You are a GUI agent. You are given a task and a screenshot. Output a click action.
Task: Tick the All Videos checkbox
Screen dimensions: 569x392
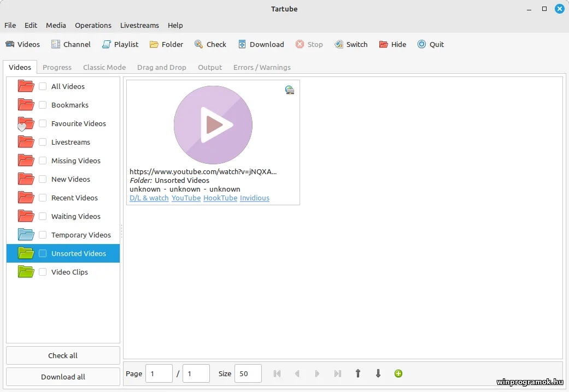[x=43, y=86]
